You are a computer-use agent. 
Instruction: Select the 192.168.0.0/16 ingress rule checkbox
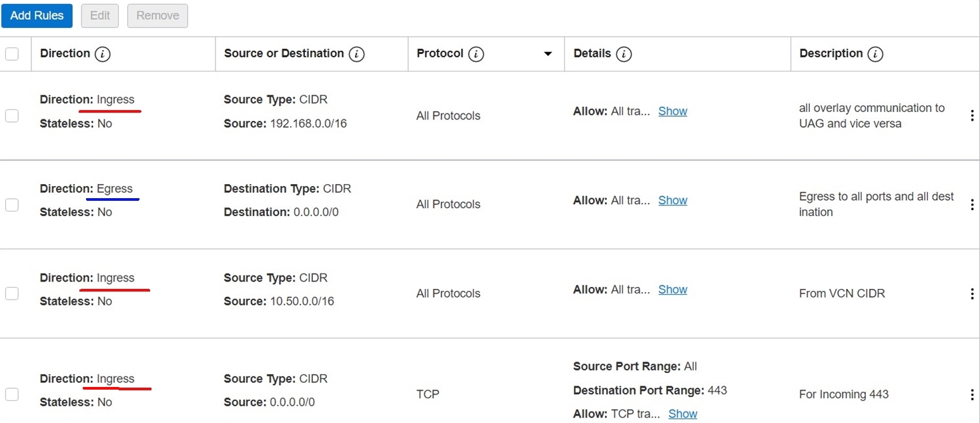click(12, 116)
